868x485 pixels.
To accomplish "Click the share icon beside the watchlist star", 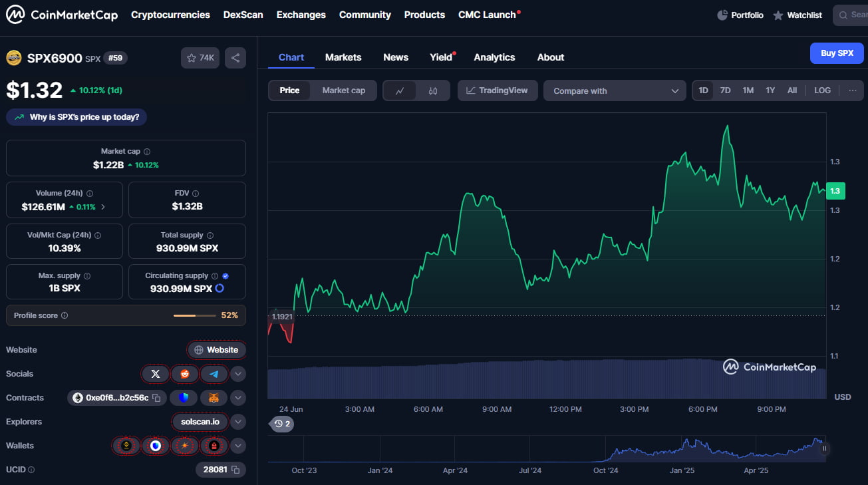I will 235,58.
